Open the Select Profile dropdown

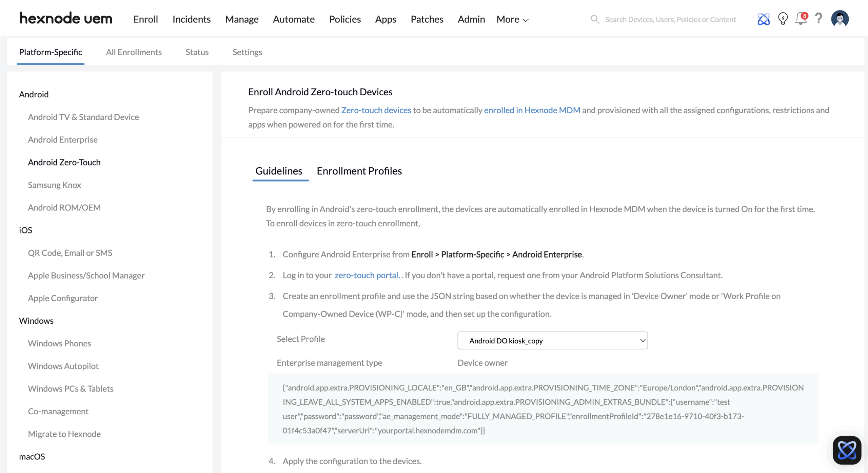click(552, 340)
